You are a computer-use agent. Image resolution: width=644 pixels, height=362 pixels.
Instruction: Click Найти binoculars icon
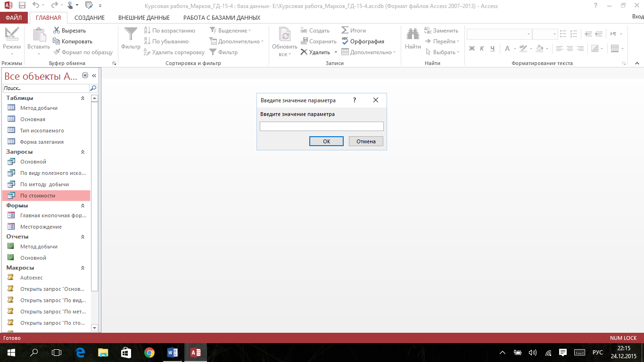[x=413, y=34]
